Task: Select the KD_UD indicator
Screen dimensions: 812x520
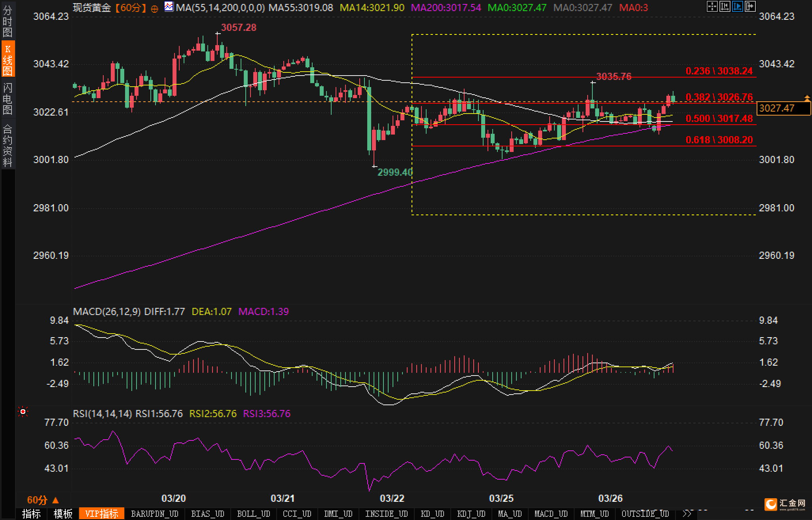Action: coord(433,514)
